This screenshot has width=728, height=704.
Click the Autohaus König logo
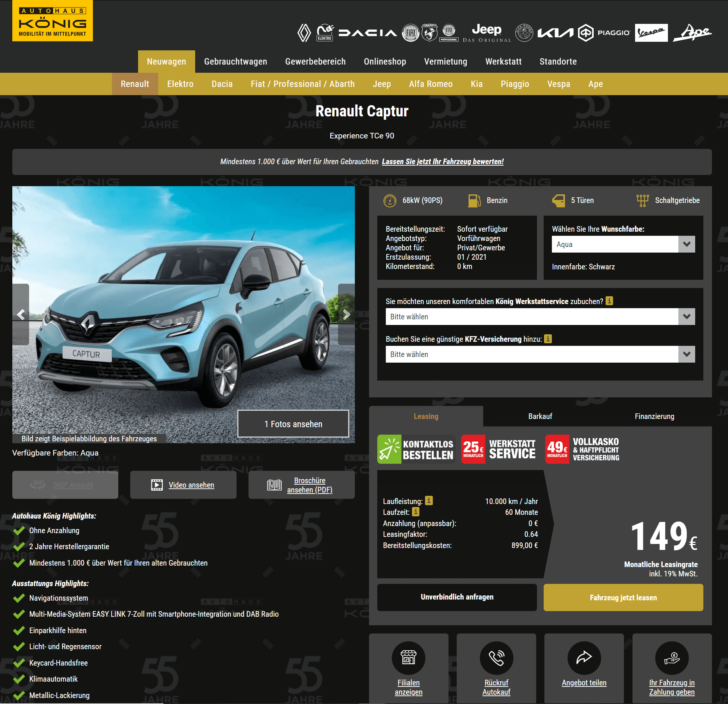[x=53, y=21]
